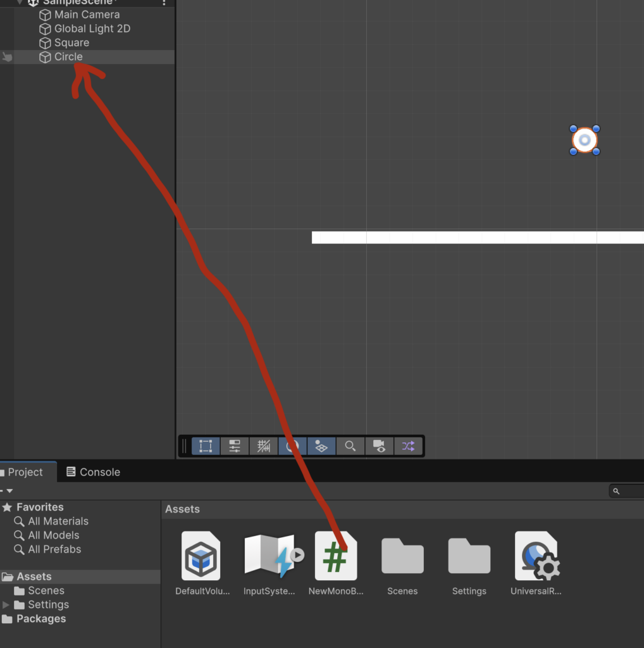
Task: Click All Prefabs under Favorites
Action: pyautogui.click(x=54, y=549)
